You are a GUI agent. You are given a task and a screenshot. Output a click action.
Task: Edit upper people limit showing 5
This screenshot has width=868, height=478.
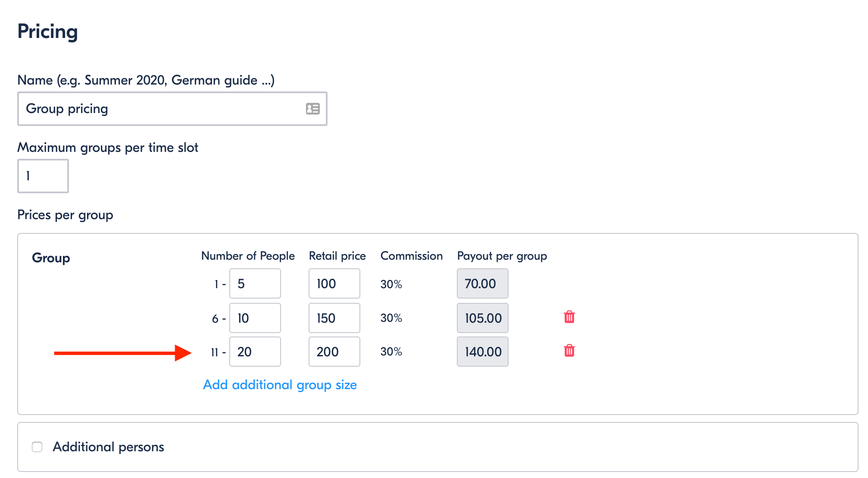pyautogui.click(x=255, y=283)
